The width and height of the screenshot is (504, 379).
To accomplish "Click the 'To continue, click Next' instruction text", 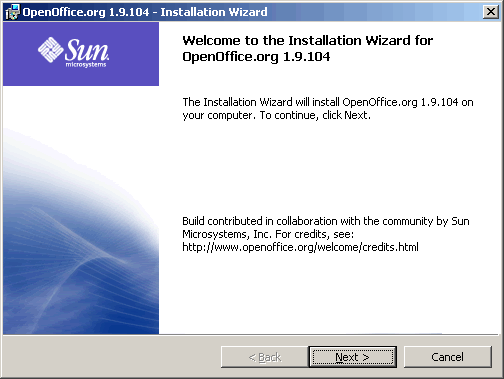I will 315,115.
